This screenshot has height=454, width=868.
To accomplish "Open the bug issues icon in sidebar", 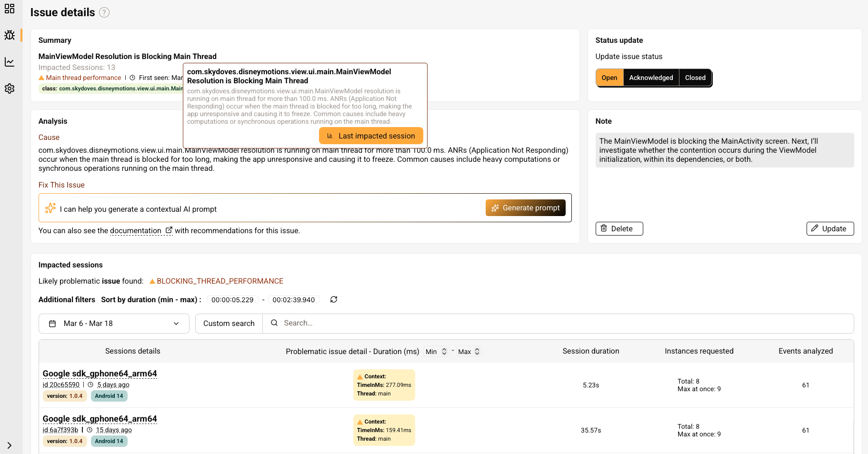I will tap(10, 35).
